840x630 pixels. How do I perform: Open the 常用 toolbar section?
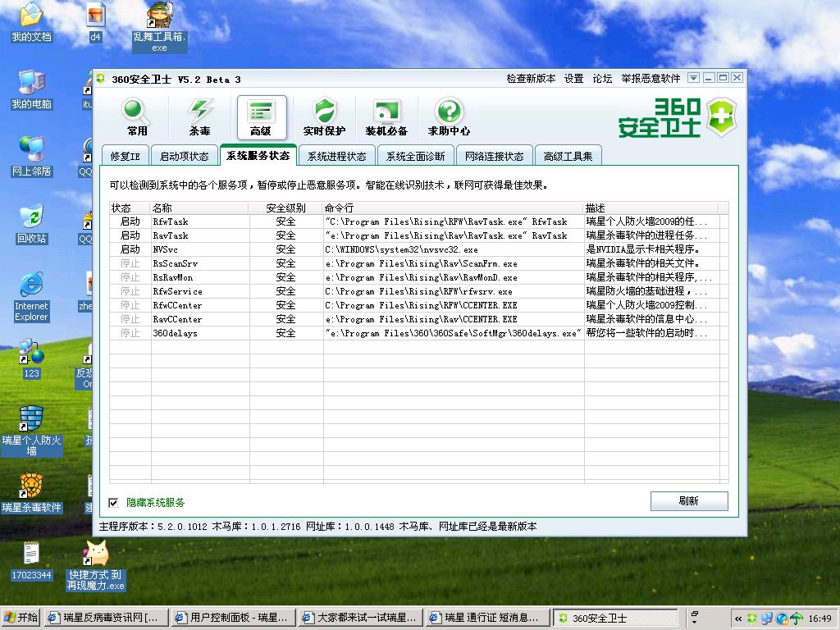136,117
